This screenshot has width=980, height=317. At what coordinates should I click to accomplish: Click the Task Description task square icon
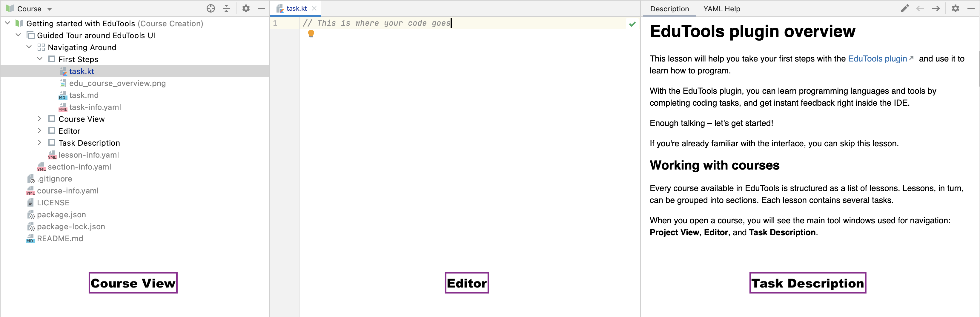(52, 143)
